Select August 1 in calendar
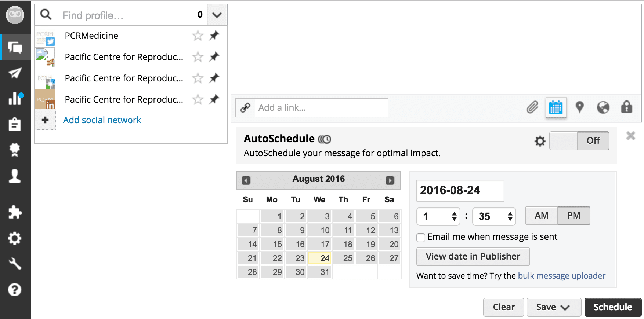 pyautogui.click(x=272, y=216)
